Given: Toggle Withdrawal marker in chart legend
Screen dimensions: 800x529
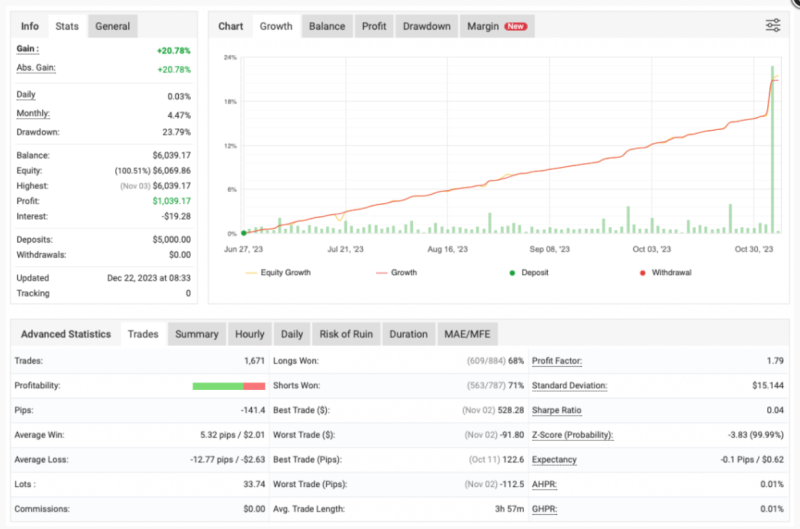Looking at the screenshot, I should click(671, 272).
